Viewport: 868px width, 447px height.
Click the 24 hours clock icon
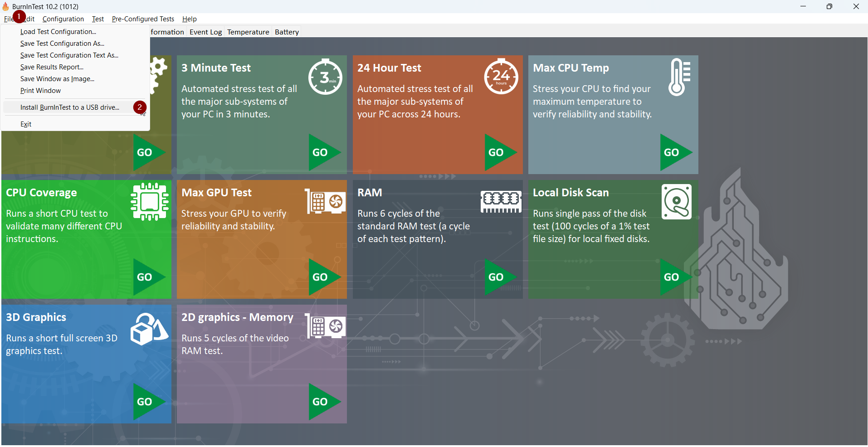501,77
